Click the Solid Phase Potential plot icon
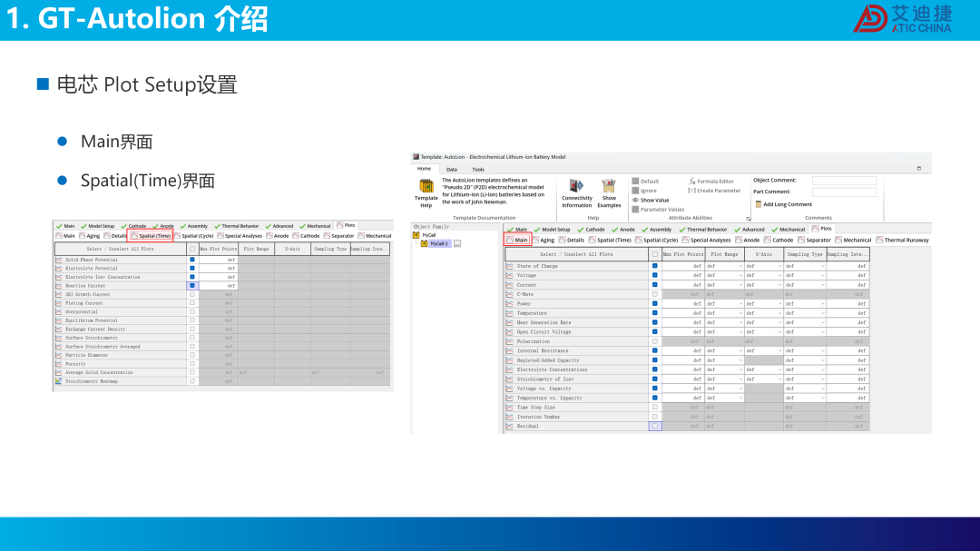The height and width of the screenshot is (551, 980). click(x=59, y=260)
